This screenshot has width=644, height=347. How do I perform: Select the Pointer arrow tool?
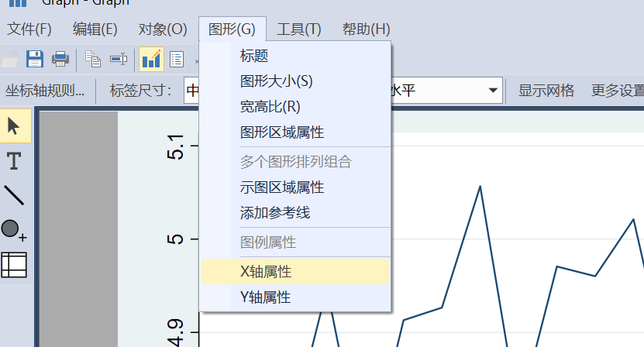(15, 125)
